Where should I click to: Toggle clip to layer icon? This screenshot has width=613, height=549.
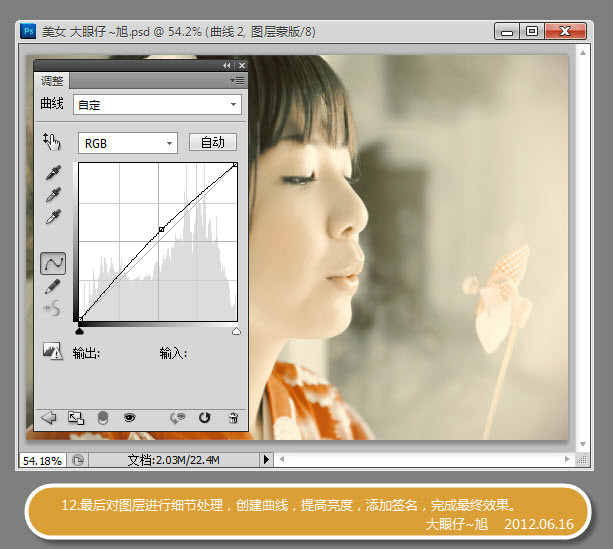tap(102, 418)
